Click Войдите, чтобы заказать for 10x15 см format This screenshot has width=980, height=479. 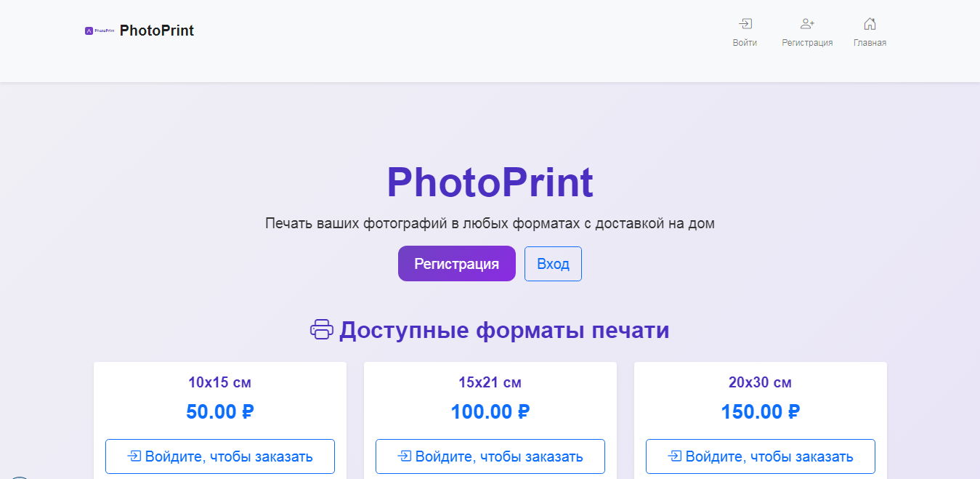coord(219,456)
